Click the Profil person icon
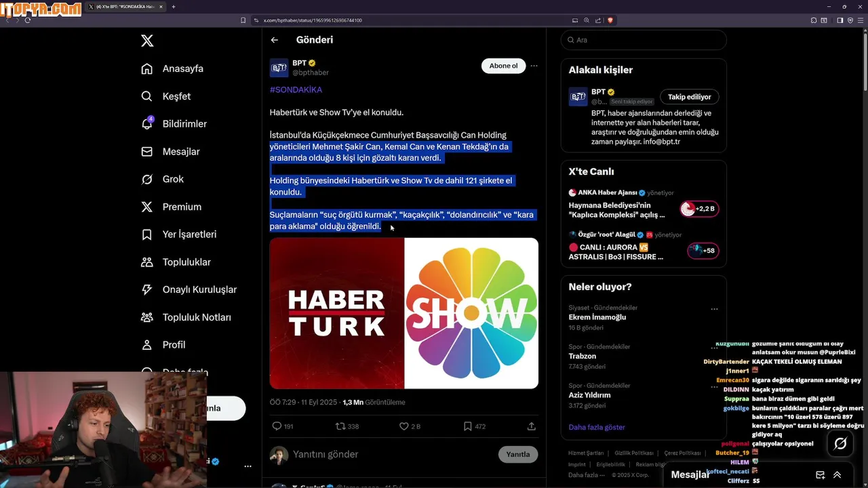868x488 pixels. (x=146, y=345)
